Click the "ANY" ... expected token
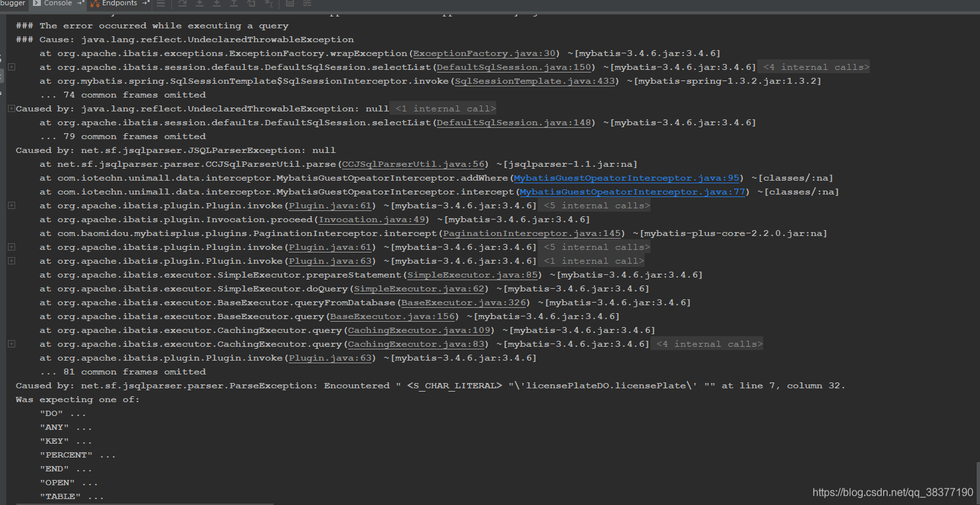This screenshot has height=505, width=980. (66, 427)
